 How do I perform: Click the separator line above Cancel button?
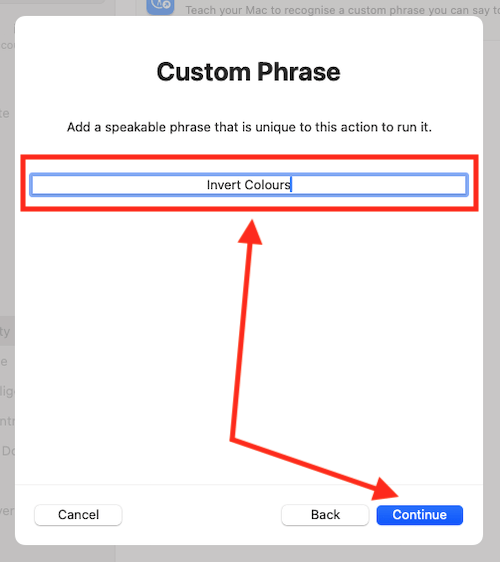[249, 484]
